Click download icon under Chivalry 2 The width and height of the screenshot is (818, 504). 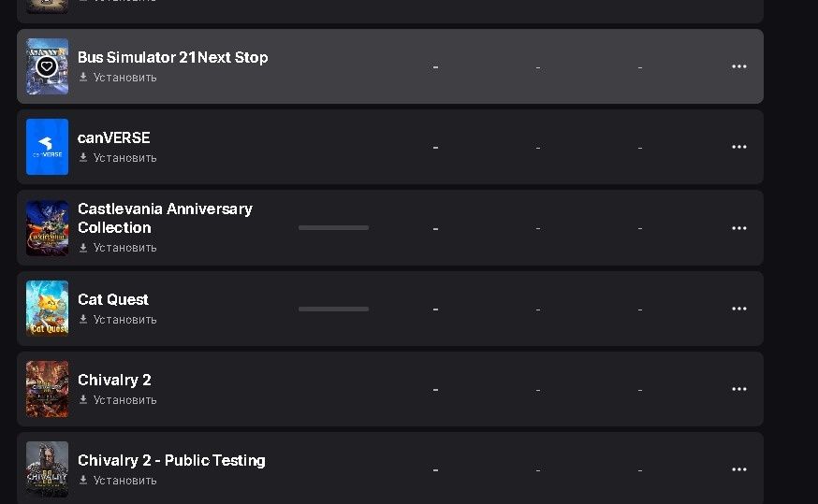pyautogui.click(x=83, y=400)
